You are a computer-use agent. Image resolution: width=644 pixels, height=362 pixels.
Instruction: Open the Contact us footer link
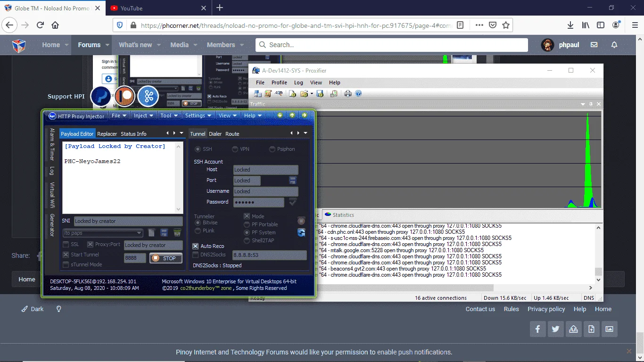[480, 309]
